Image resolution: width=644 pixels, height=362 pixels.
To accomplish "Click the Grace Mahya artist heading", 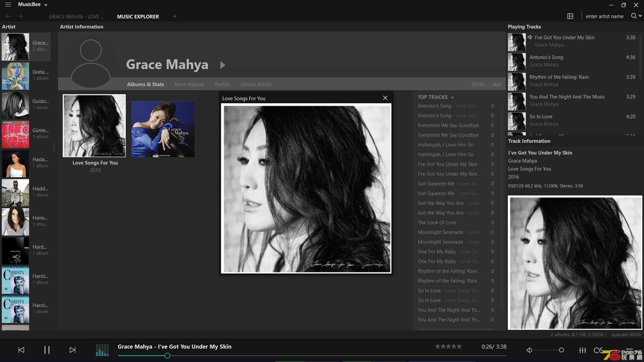I will point(167,64).
